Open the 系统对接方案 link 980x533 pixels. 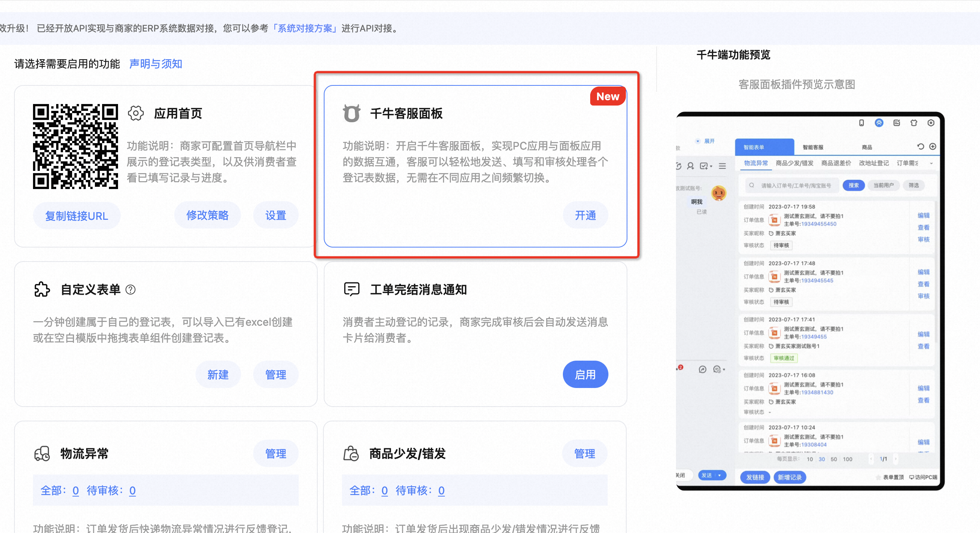305,28
